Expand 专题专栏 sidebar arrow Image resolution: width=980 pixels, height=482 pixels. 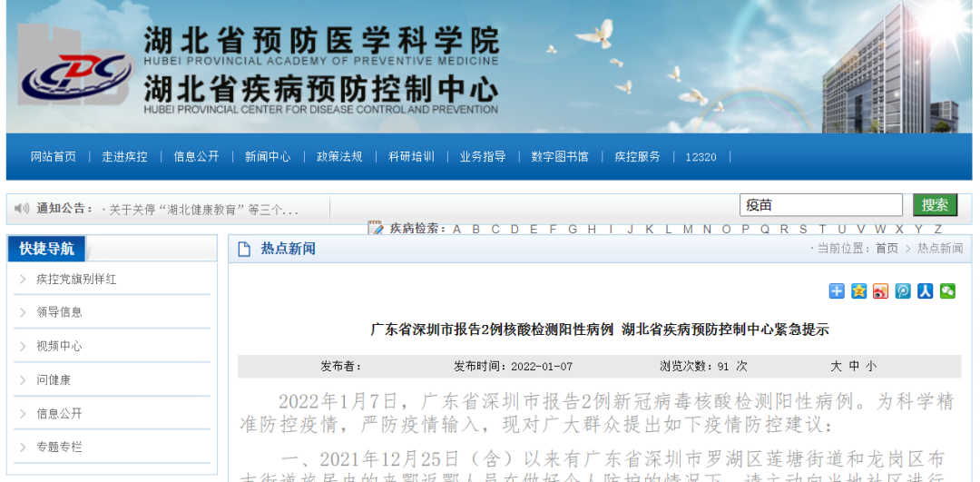[23, 448]
